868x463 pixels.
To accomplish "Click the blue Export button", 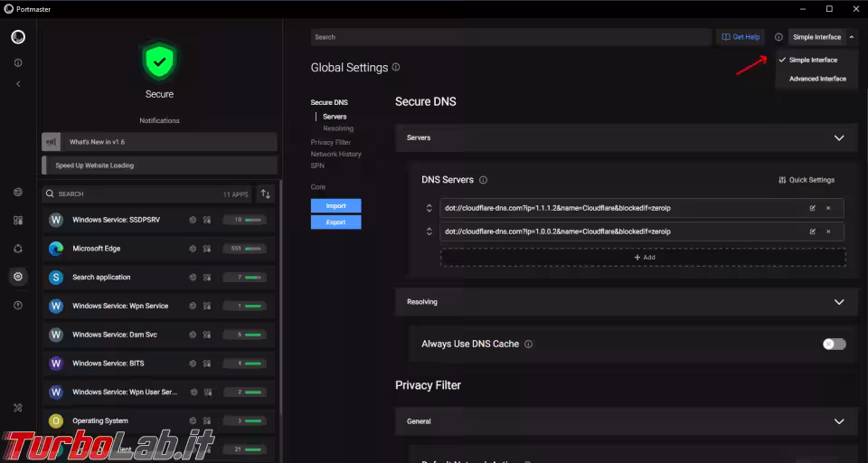I will coord(336,222).
